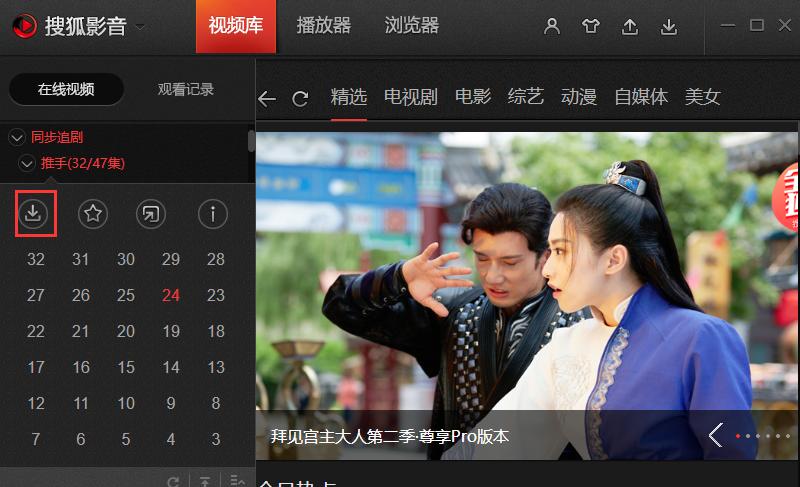
Task: Click the pop-out window icon
Action: pyautogui.click(x=151, y=213)
